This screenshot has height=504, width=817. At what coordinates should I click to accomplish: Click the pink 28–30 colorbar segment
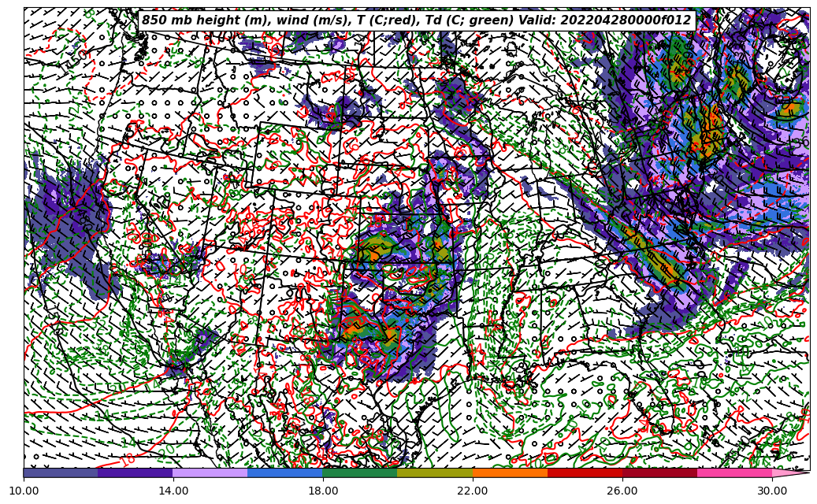click(734, 472)
